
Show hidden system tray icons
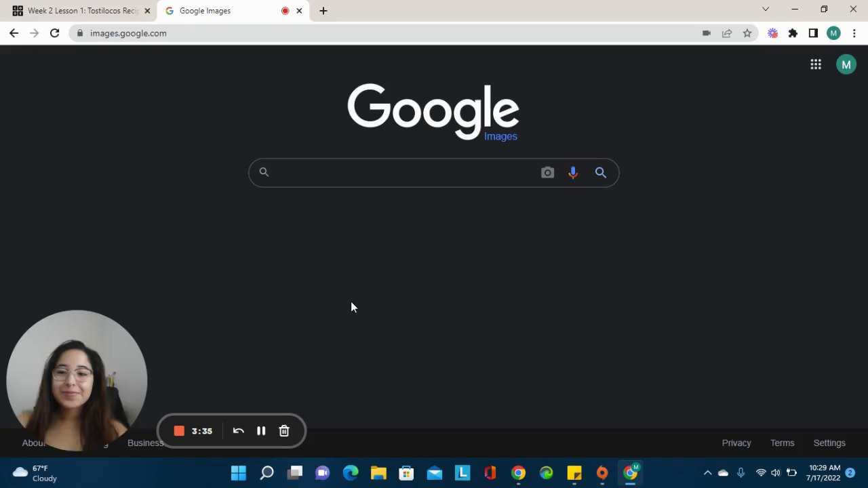point(707,473)
